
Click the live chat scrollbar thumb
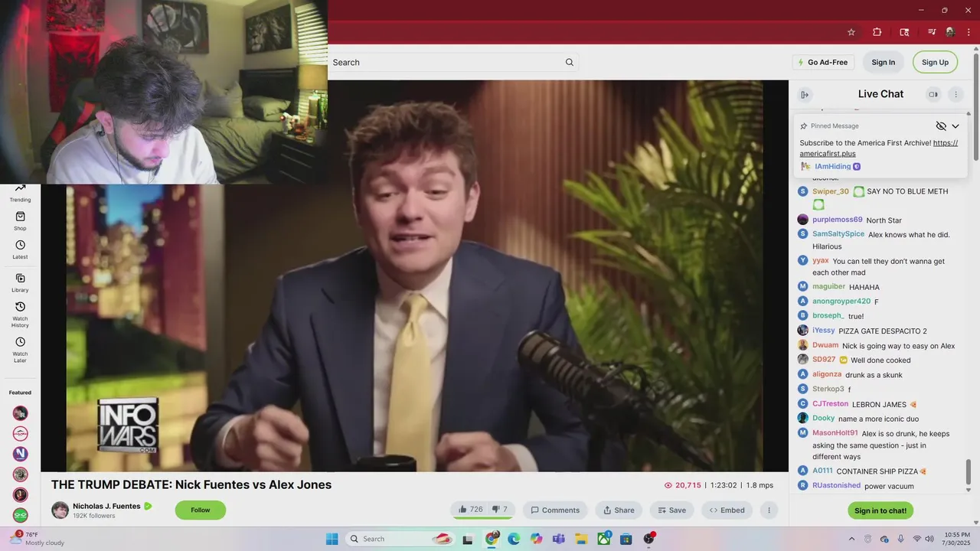click(969, 472)
